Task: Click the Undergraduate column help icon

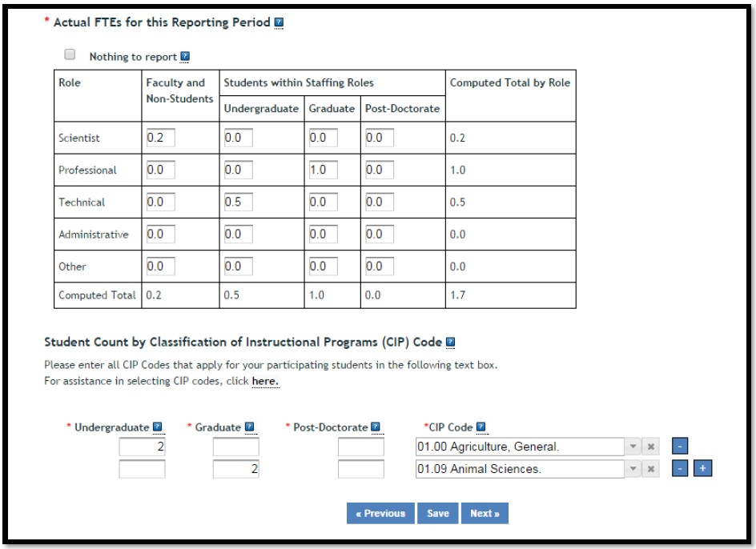Action: pos(157,427)
